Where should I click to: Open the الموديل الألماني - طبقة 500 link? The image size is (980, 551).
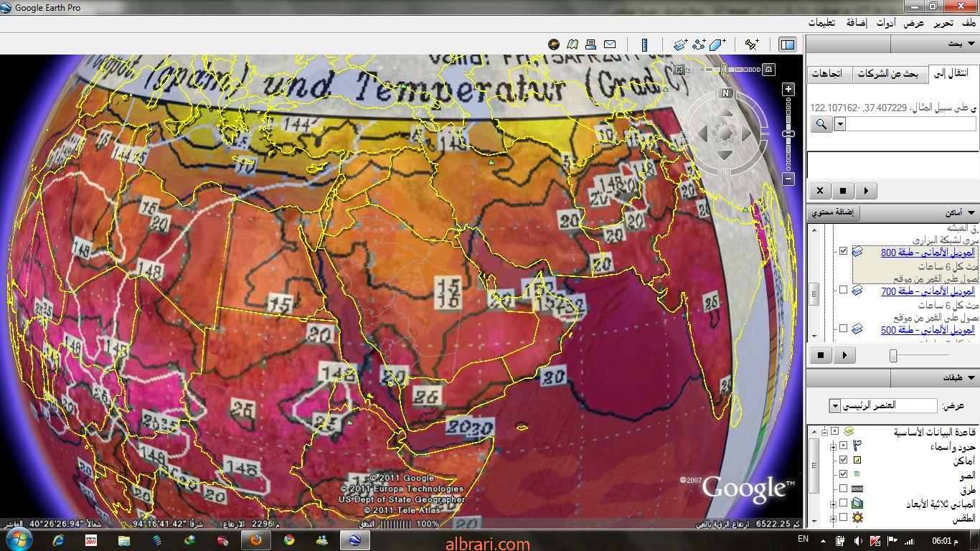click(928, 330)
